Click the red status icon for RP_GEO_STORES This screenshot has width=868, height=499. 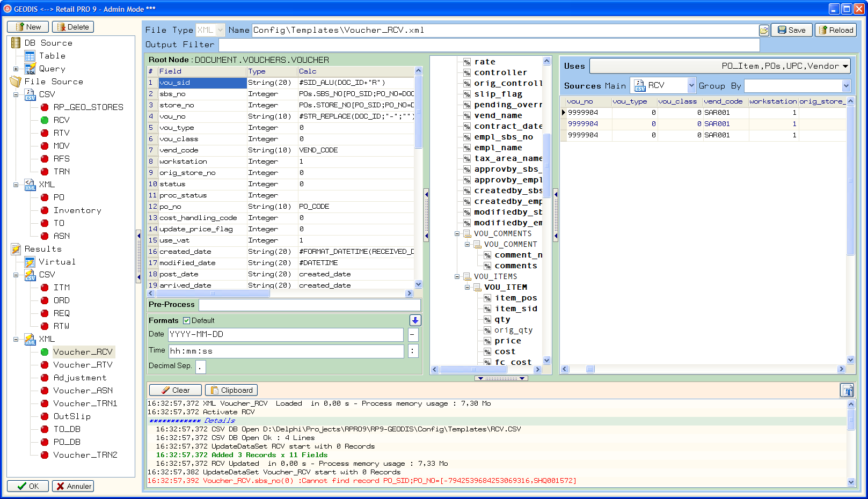pyautogui.click(x=45, y=107)
